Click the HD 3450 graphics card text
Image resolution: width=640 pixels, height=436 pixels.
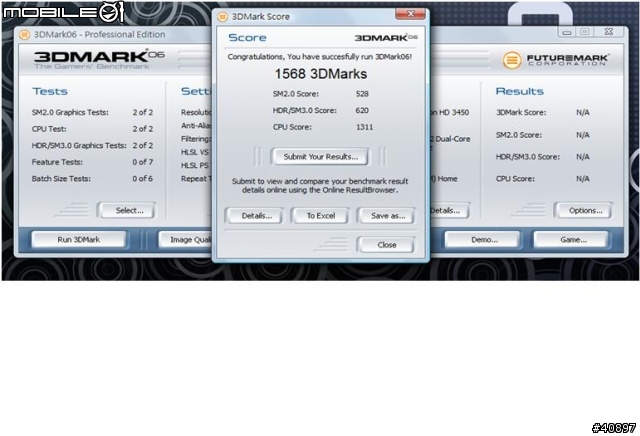pyautogui.click(x=449, y=113)
